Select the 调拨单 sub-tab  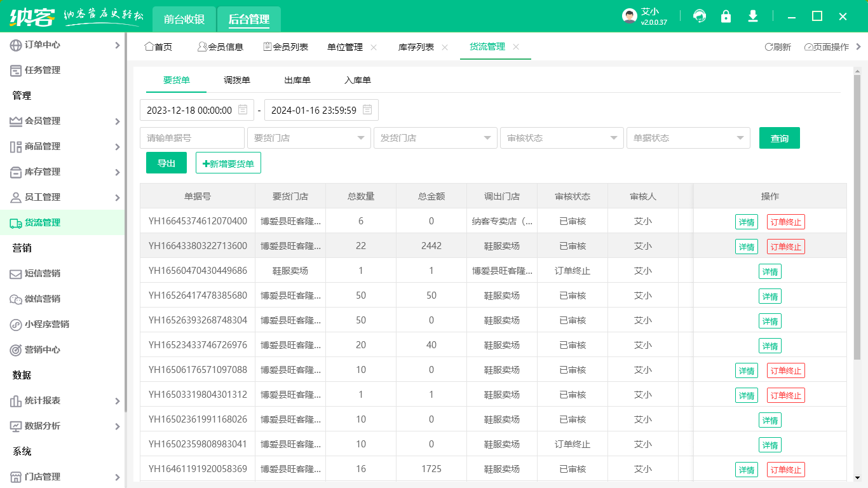[x=237, y=80]
